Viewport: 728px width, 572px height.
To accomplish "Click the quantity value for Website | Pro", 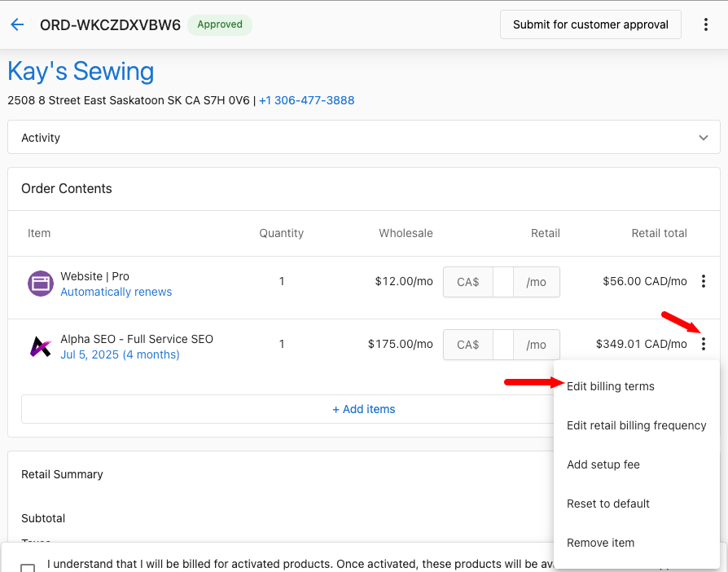I will tap(282, 281).
